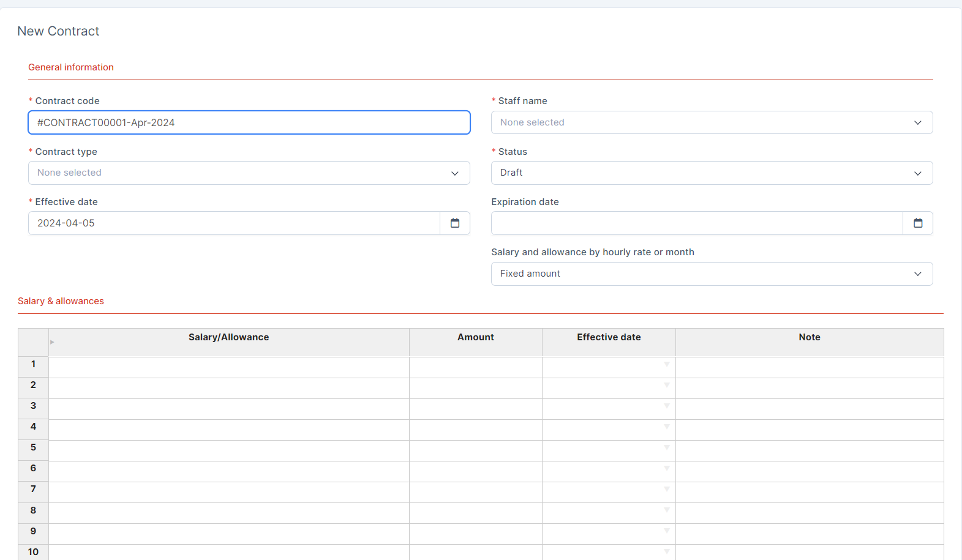
Task: Open Effective date dropdown arrow in row 5
Action: click(666, 448)
